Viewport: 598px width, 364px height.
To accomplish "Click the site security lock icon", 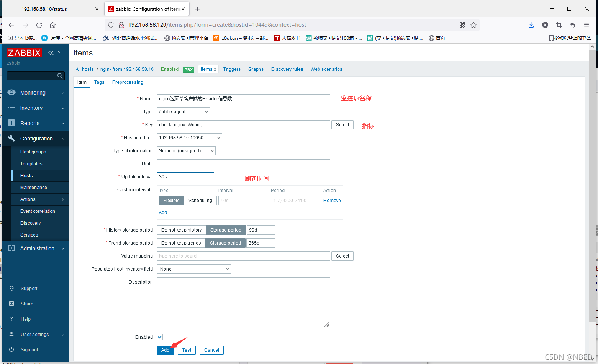I will coord(121,25).
